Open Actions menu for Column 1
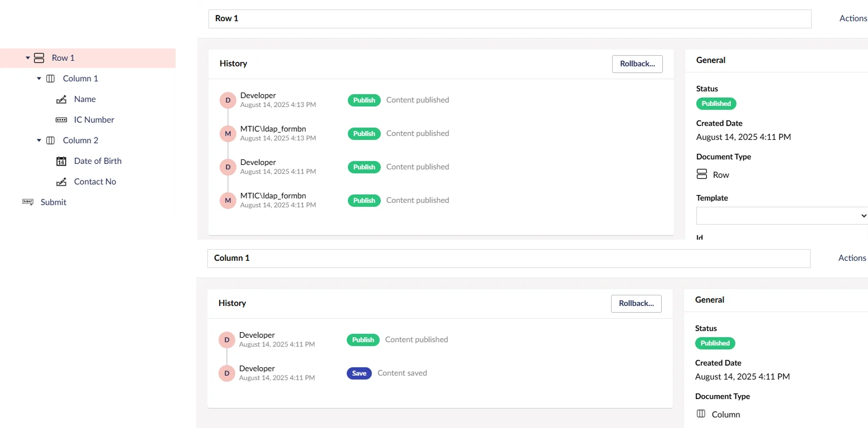 [x=852, y=258]
